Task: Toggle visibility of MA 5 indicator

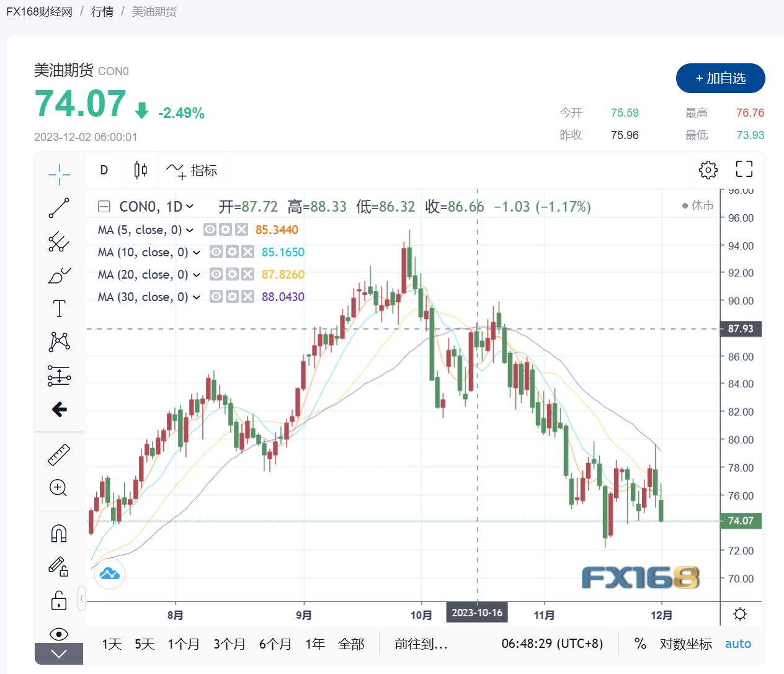Action: tap(210, 230)
